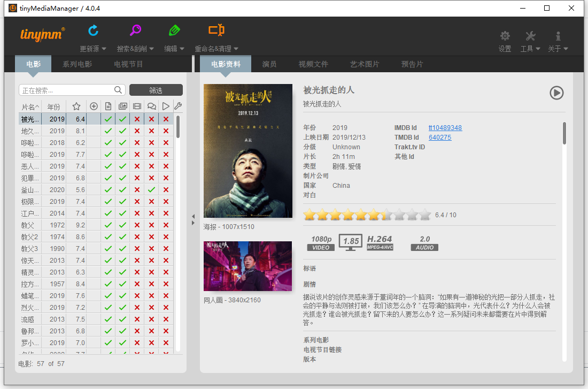Sort by date-added plus column header
Viewport: 588px width, 389px height.
[x=94, y=106]
